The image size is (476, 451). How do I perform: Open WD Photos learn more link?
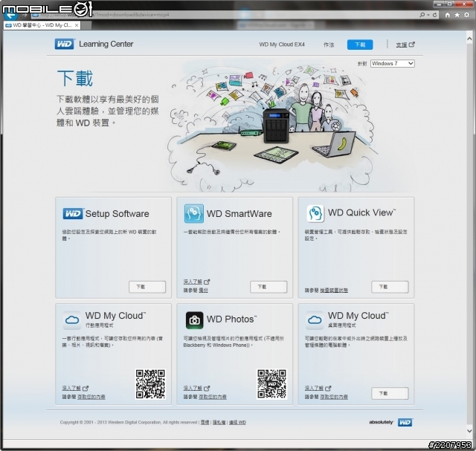coord(196,389)
